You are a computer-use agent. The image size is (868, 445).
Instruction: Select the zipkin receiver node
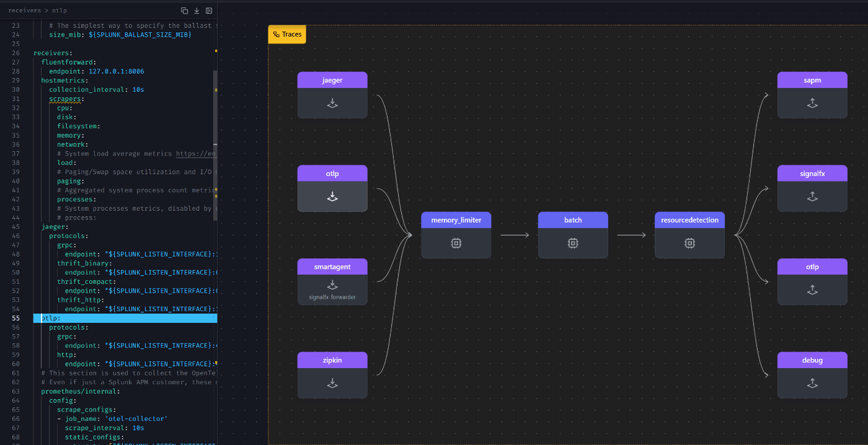(332, 375)
